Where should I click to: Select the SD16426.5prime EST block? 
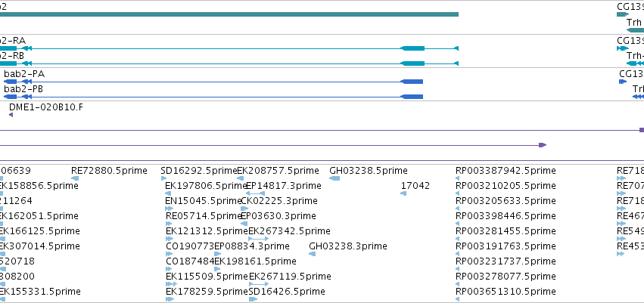(253, 299)
